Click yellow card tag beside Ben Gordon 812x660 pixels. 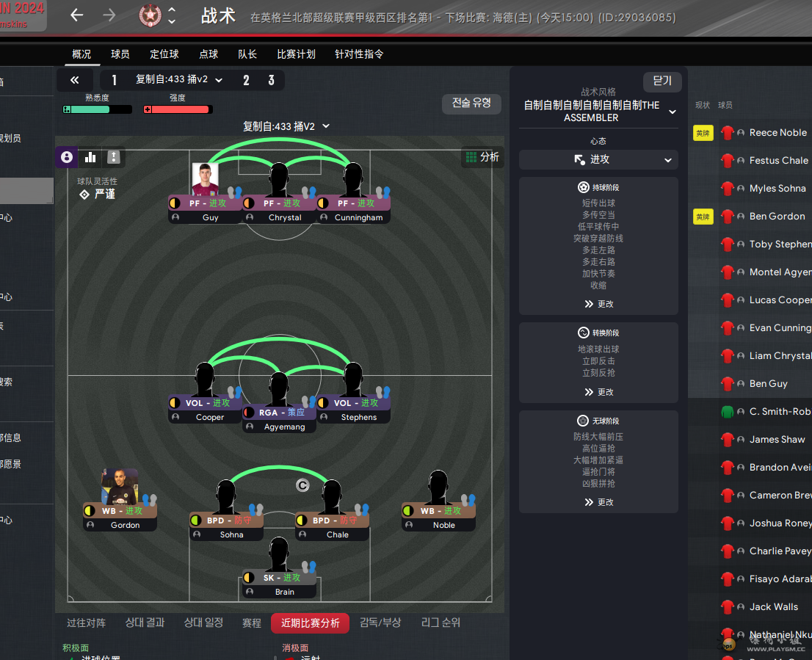point(703,217)
